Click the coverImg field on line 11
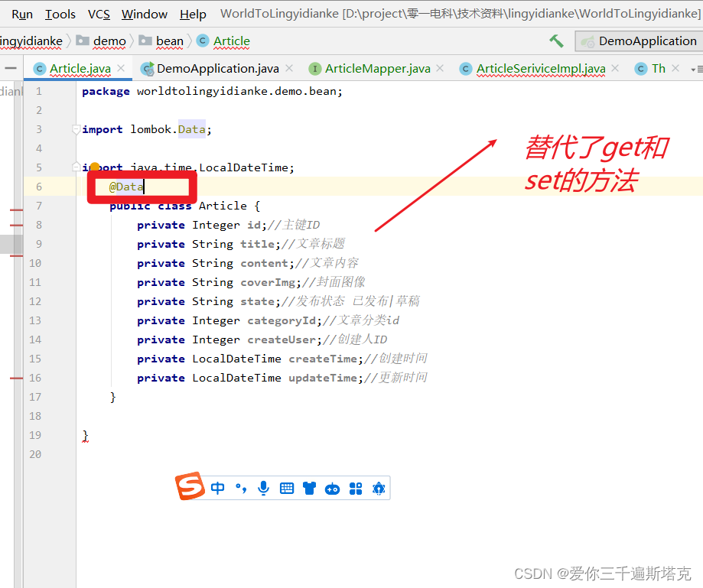This screenshot has width=703, height=588. pos(268,282)
